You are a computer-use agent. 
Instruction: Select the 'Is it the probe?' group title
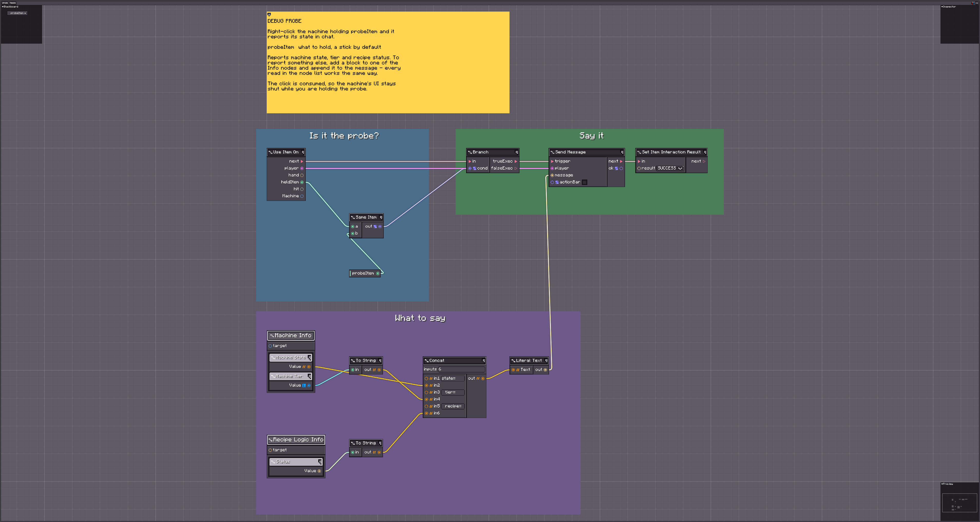pyautogui.click(x=344, y=136)
